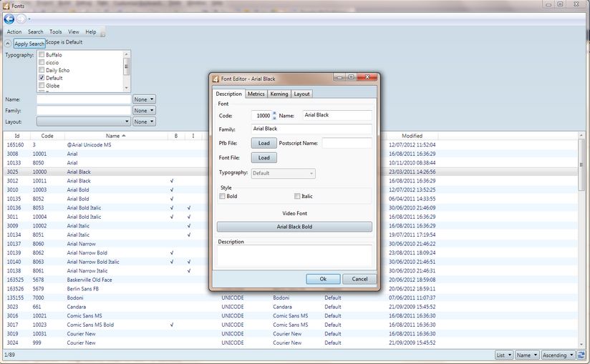
Task: Tick the ciccio typography checkbox
Action: click(42, 62)
